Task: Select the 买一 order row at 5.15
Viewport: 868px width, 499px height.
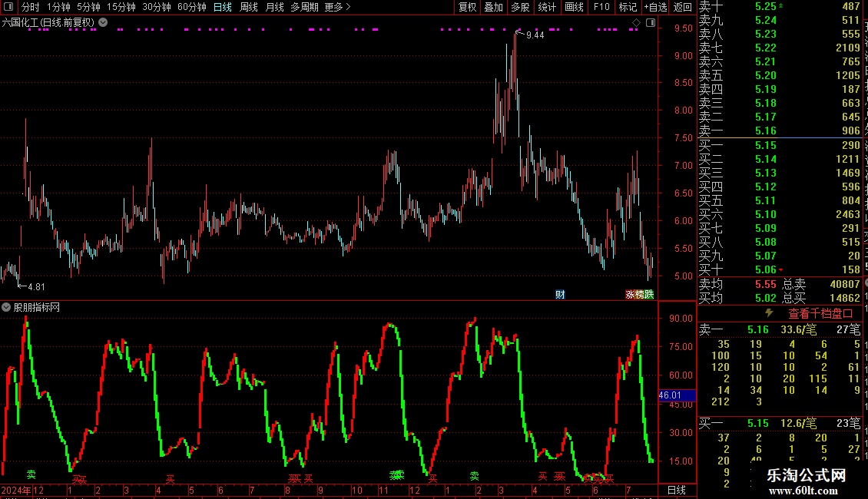Action: [780, 145]
